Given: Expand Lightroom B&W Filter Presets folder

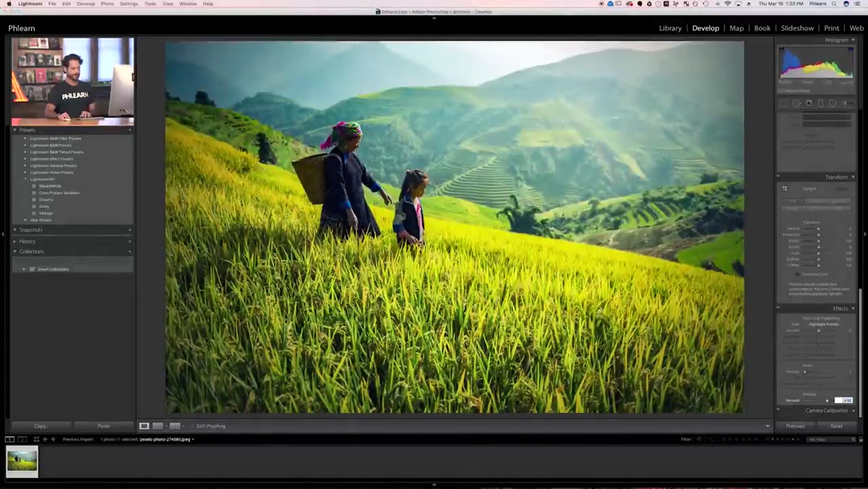Looking at the screenshot, I should [25, 138].
